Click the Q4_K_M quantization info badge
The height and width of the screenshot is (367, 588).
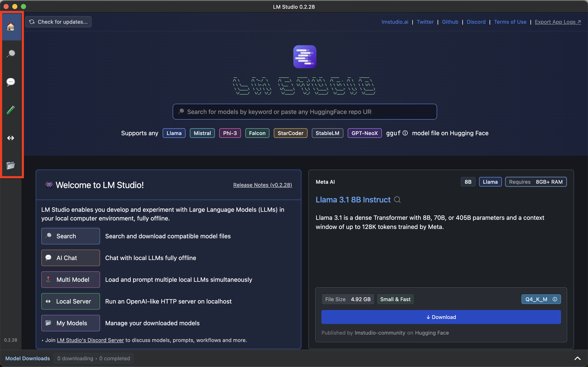[541, 299]
